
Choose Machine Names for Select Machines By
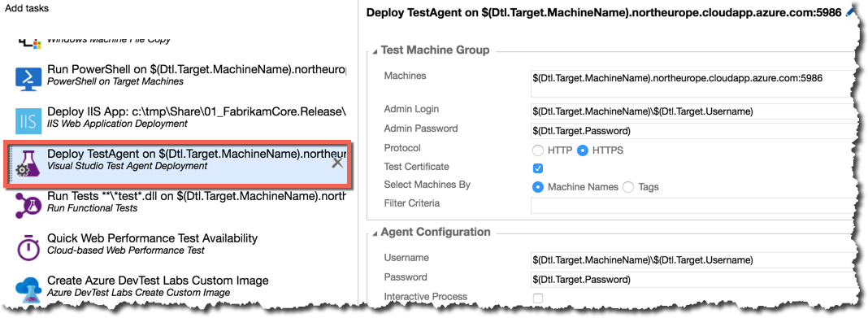coord(537,187)
